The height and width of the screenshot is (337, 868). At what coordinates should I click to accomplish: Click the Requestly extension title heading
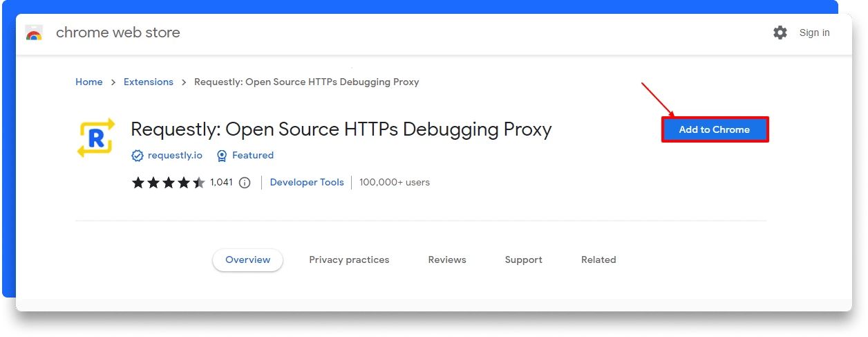341,129
